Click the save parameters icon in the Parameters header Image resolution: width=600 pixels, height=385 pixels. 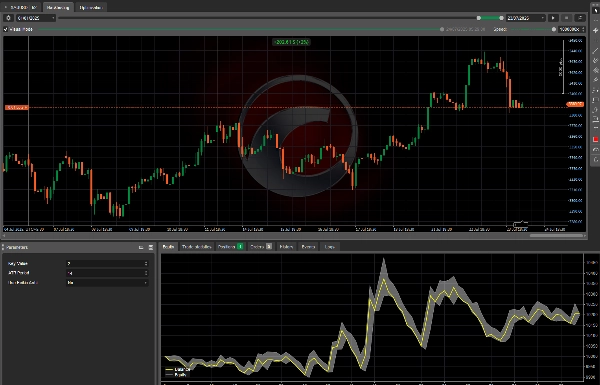150,248
